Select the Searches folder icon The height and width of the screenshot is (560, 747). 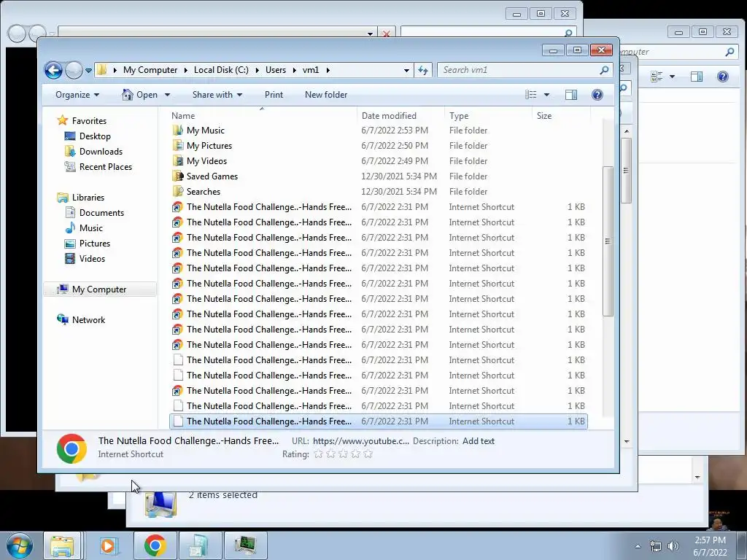pos(178,192)
